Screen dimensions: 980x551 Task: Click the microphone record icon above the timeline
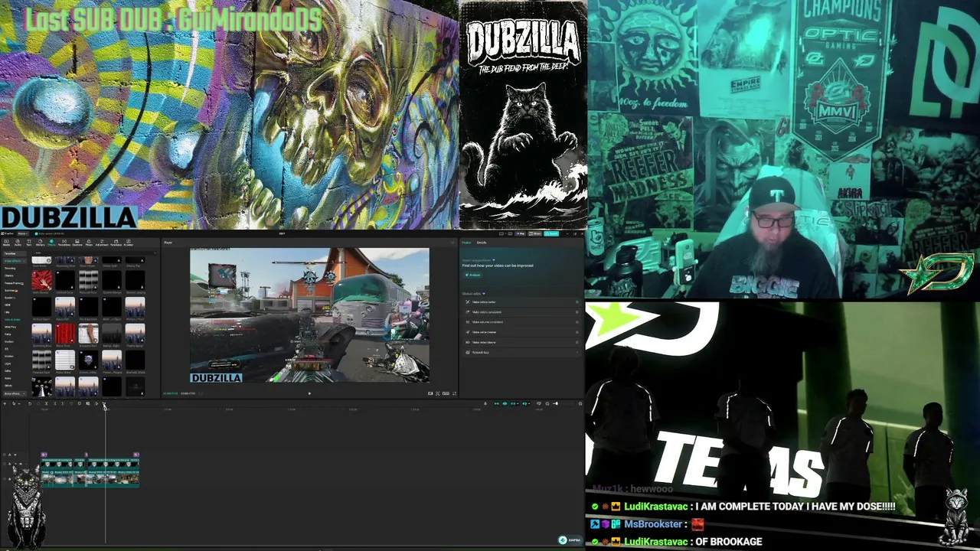coord(485,403)
